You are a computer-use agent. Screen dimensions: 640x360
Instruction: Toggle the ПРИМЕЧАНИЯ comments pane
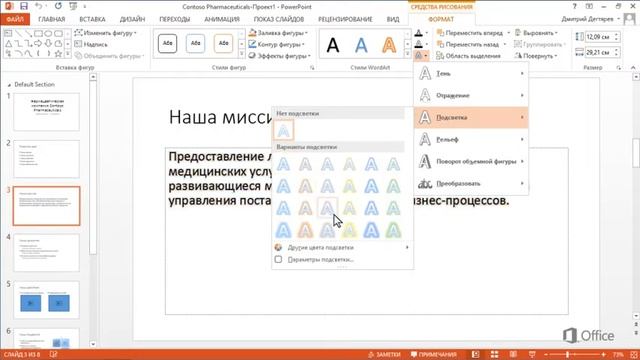point(433,354)
